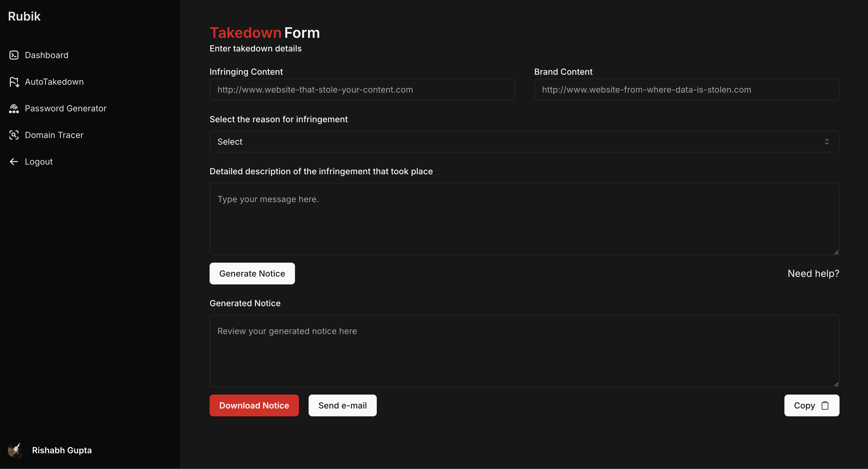Click the Dashboard terminal icon

(x=14, y=55)
